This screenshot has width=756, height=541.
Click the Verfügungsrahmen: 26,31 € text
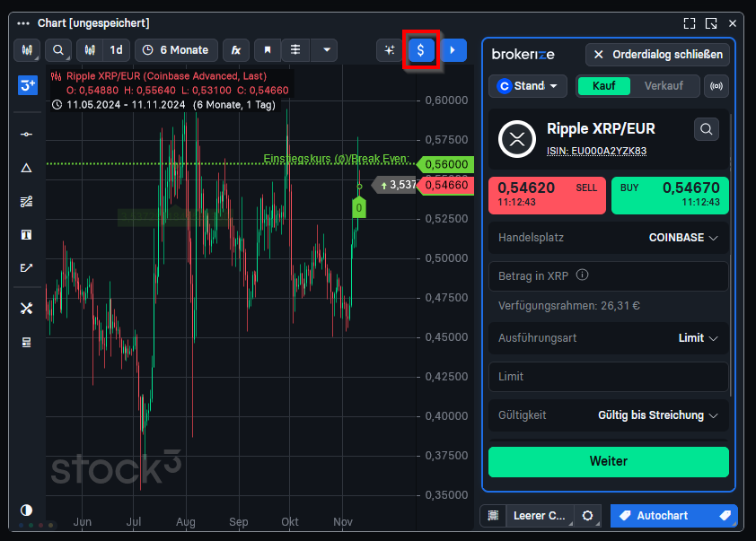(x=569, y=306)
